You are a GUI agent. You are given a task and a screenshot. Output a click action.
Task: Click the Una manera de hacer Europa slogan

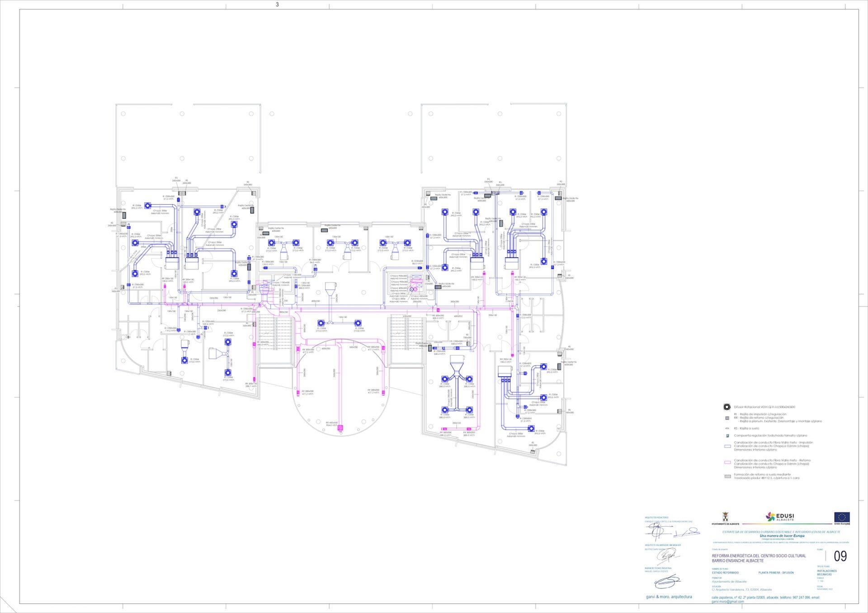pyautogui.click(x=782, y=536)
